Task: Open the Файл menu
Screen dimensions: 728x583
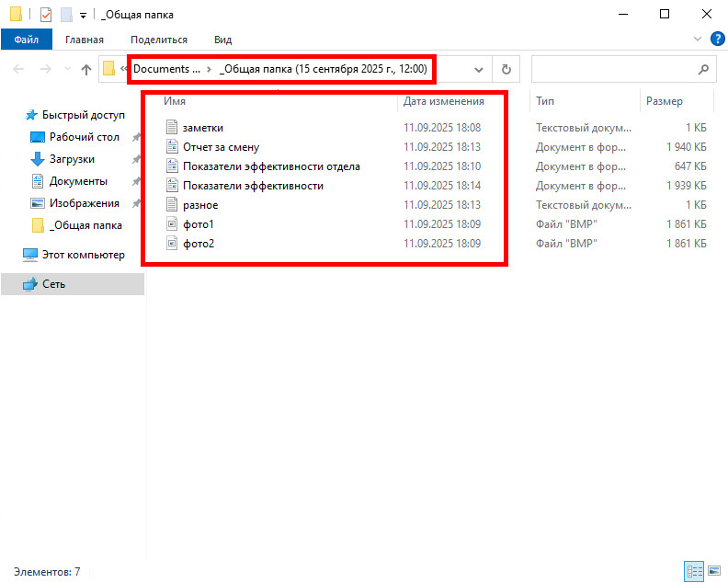Action: coord(26,40)
